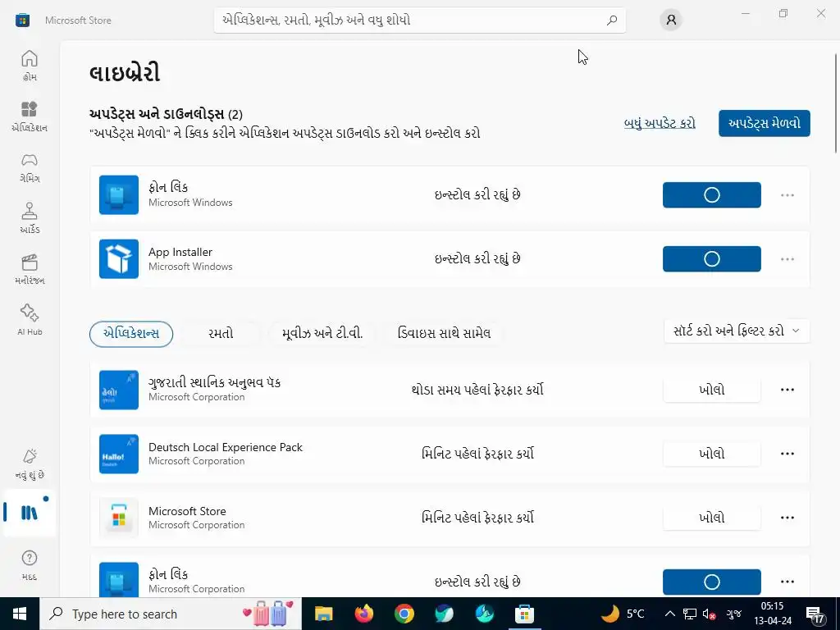Image resolution: width=840 pixels, height=630 pixels.
Task: Click the બધું અપડેટ કરો link
Action: pyautogui.click(x=660, y=123)
